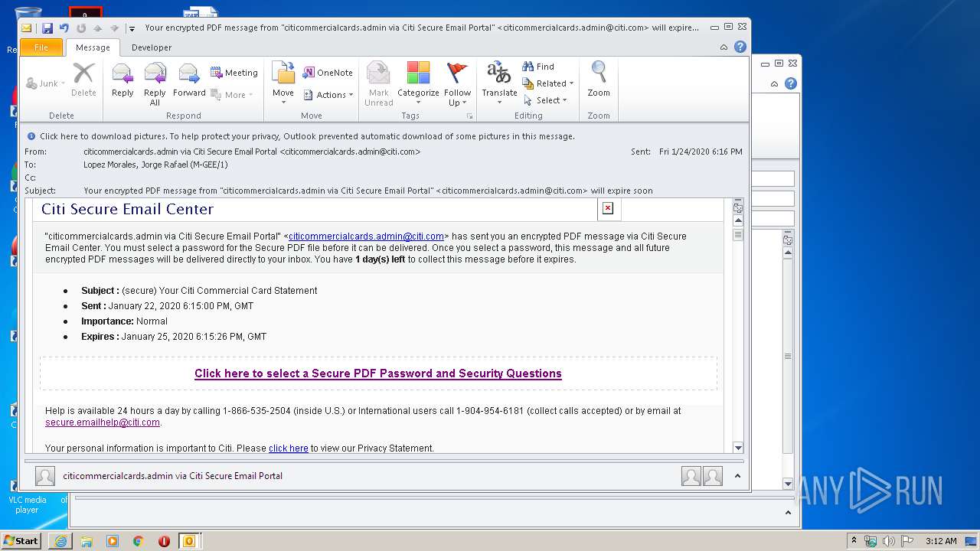Open the Translate dropdown
Image resolution: width=980 pixels, height=551 pixels.
click(499, 83)
